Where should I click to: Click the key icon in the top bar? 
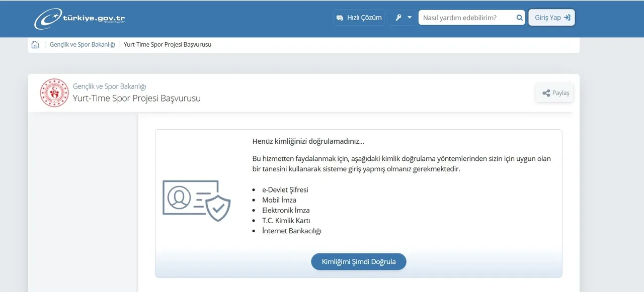point(398,17)
